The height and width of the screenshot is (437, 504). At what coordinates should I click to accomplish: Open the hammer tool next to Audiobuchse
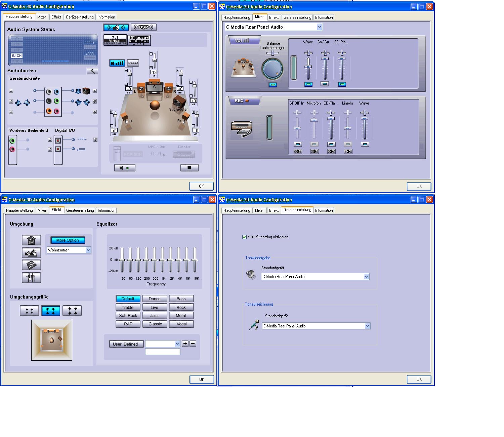click(x=92, y=71)
